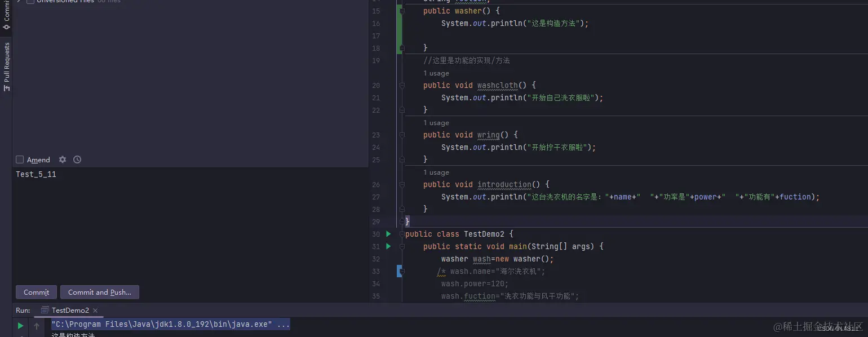Show usages above washcloth() method
The width and height of the screenshot is (868, 337).
pyautogui.click(x=436, y=73)
